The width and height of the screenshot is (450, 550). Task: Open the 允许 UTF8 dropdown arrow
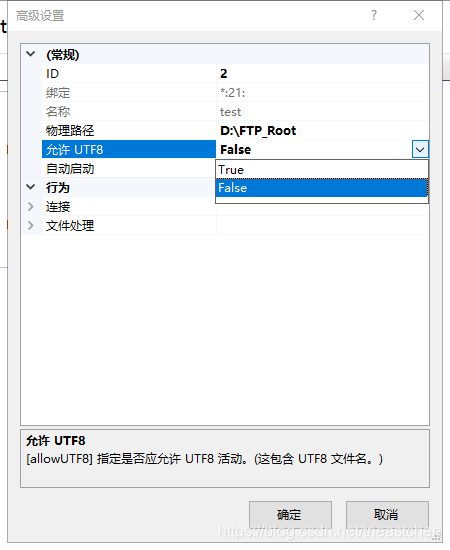pyautogui.click(x=420, y=149)
